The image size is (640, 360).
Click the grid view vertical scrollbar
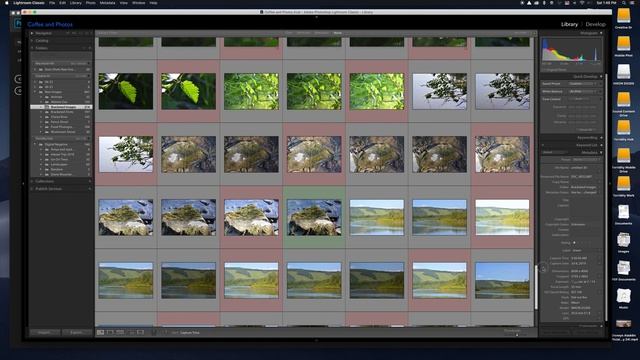click(536, 287)
